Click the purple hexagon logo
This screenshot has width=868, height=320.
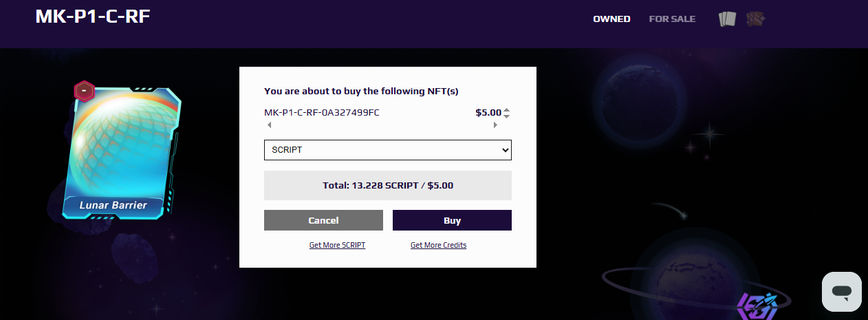click(757, 307)
